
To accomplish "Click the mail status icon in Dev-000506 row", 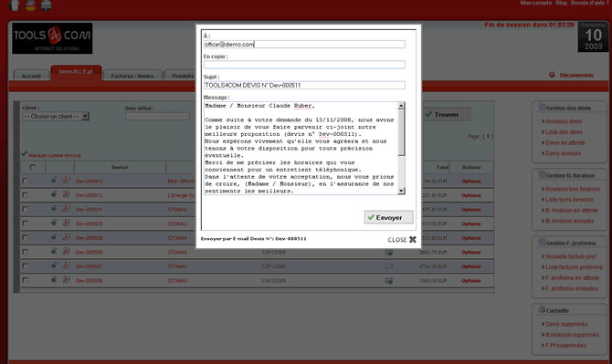I will pyautogui.click(x=389, y=281).
